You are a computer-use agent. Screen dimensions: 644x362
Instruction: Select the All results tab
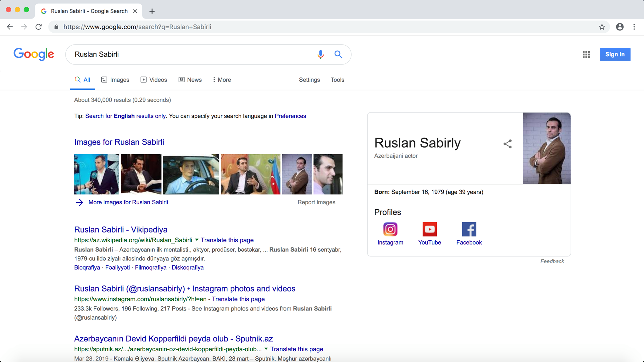coord(82,80)
